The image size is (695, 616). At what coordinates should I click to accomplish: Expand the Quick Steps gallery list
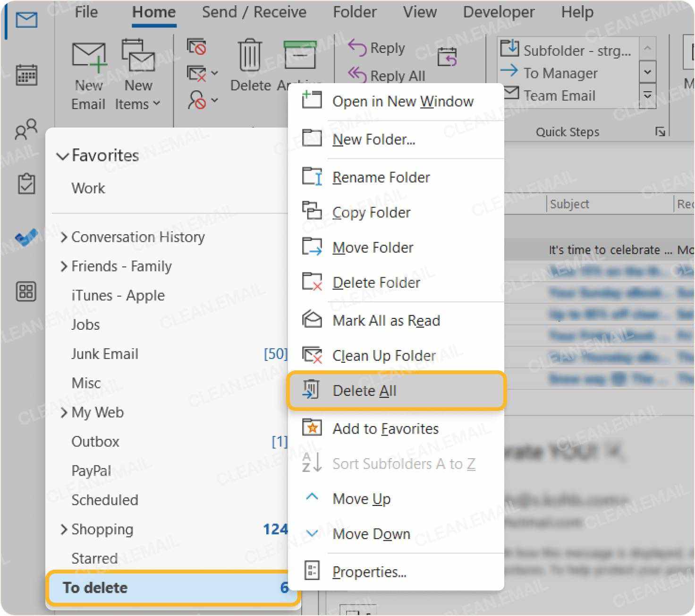(x=647, y=96)
